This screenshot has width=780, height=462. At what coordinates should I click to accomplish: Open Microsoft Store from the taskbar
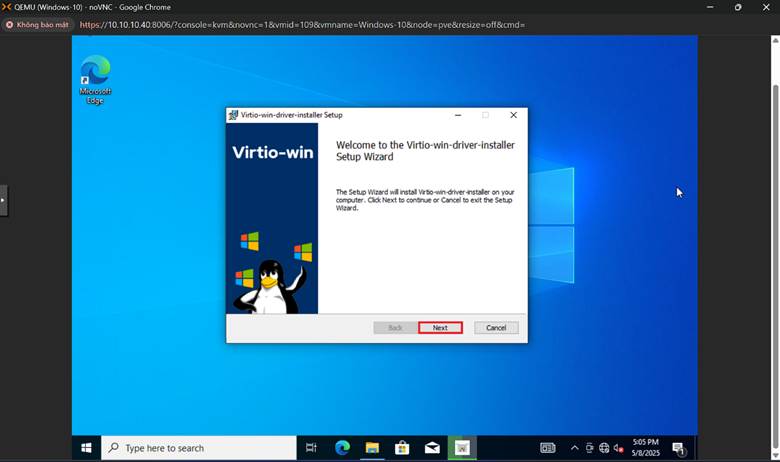(402, 448)
